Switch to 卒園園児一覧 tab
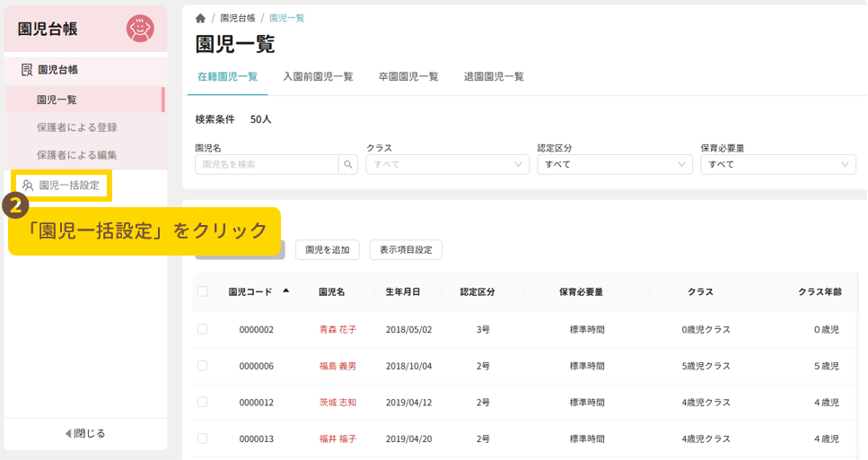 tap(408, 77)
